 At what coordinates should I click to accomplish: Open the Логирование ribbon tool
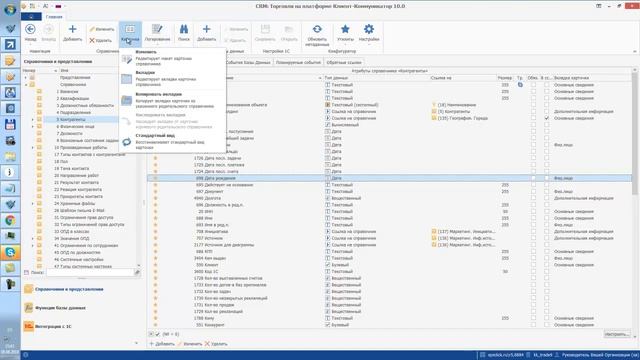point(157,33)
